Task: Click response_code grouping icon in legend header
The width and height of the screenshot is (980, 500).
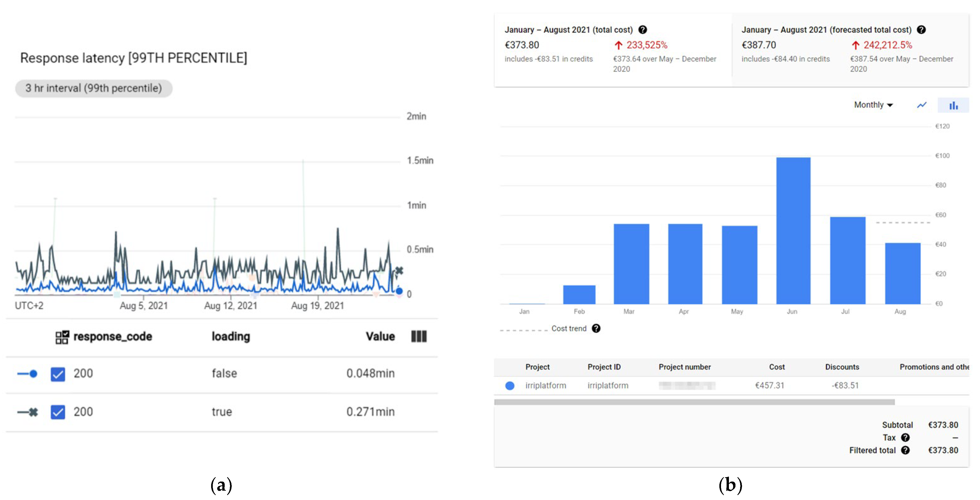Action: click(62, 337)
